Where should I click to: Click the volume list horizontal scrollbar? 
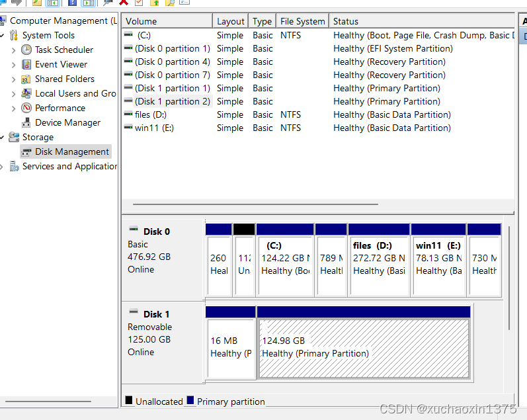[x=264, y=205]
